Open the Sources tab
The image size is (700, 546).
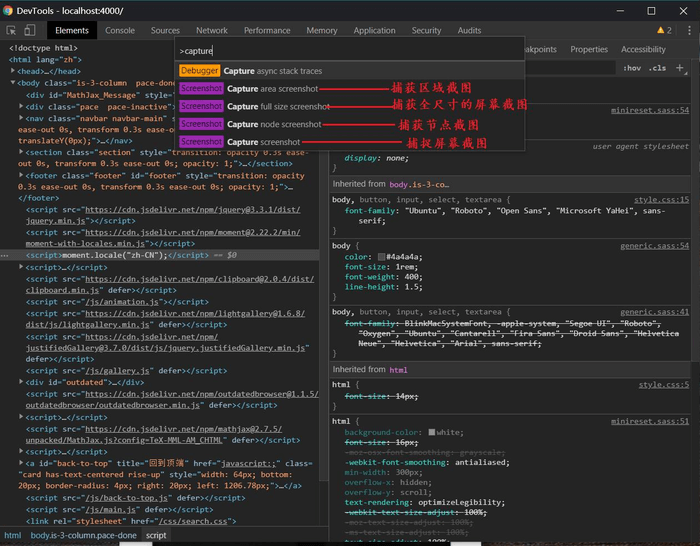click(x=165, y=30)
